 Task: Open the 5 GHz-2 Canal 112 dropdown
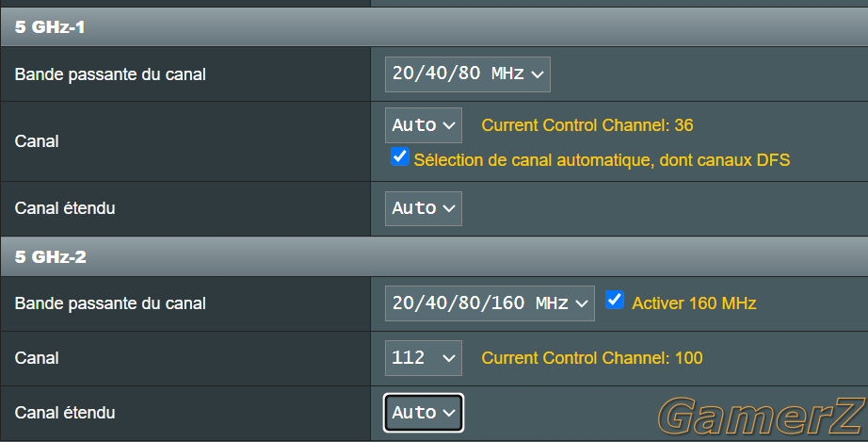pos(424,358)
